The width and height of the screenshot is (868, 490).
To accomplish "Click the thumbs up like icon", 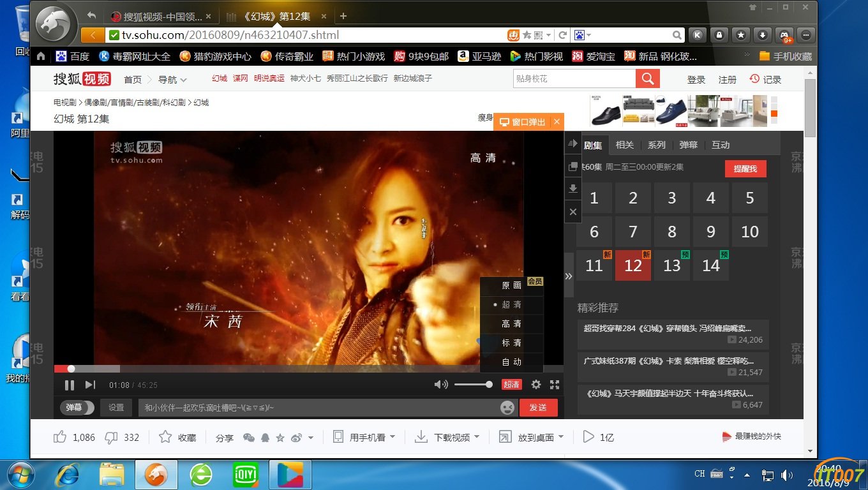I will (60, 437).
